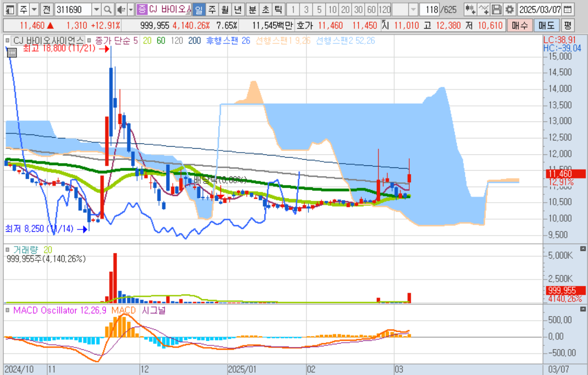This screenshot has width=588, height=375.
Task: Click the 11,545백만 trading value text
Action: [x=272, y=25]
